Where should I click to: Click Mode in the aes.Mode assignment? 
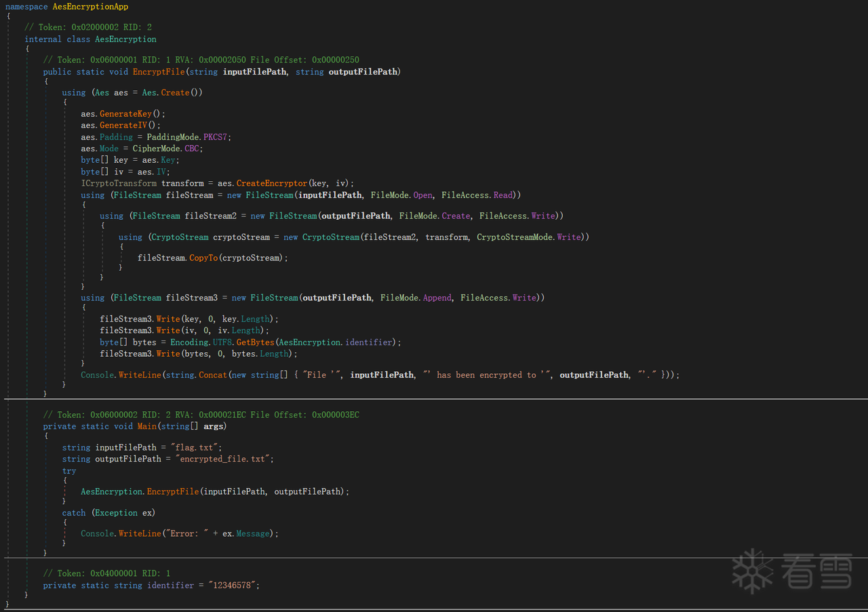[109, 149]
